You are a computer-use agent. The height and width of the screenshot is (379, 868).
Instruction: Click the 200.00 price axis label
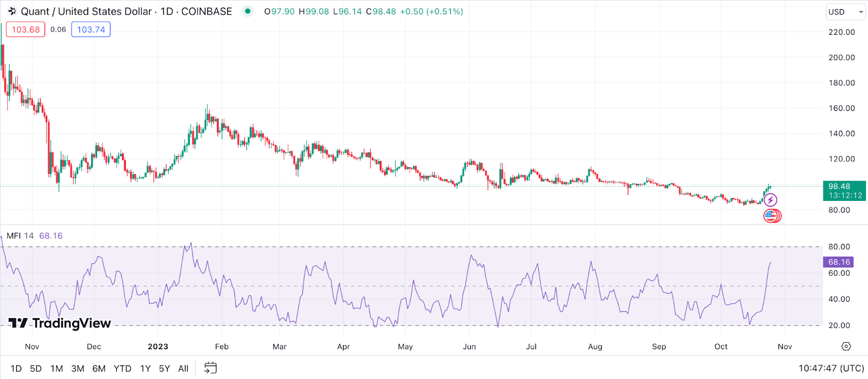click(841, 58)
